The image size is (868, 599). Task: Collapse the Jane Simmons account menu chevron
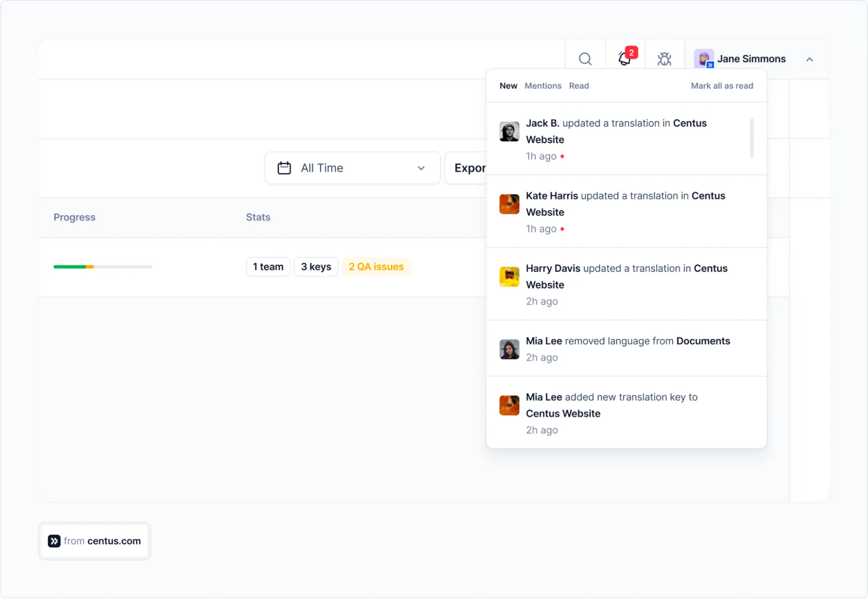coord(809,59)
